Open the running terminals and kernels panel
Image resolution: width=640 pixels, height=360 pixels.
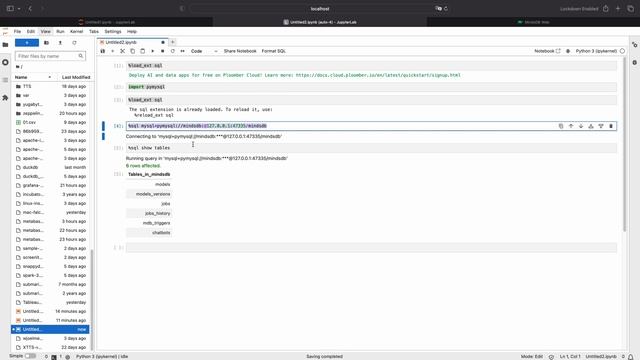5,62
